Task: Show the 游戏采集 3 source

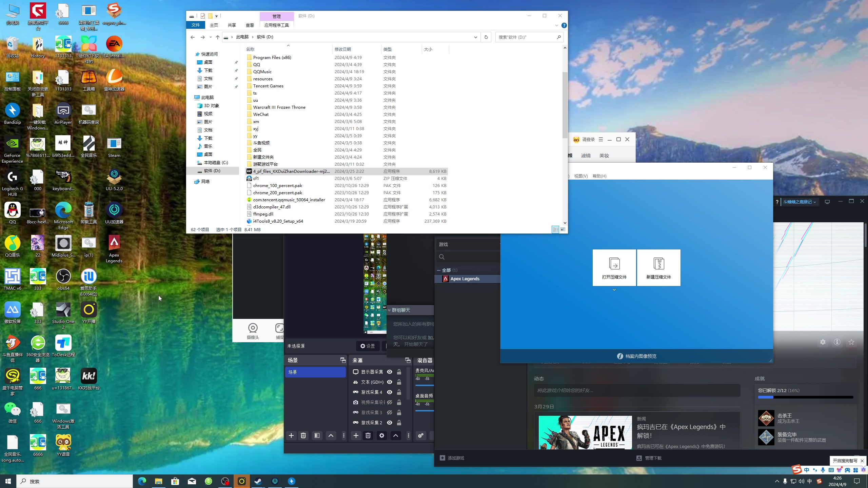Action: tap(390, 412)
